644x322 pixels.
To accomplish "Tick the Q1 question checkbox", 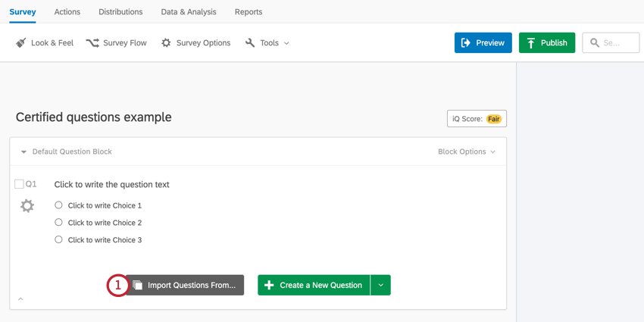I will [19, 184].
